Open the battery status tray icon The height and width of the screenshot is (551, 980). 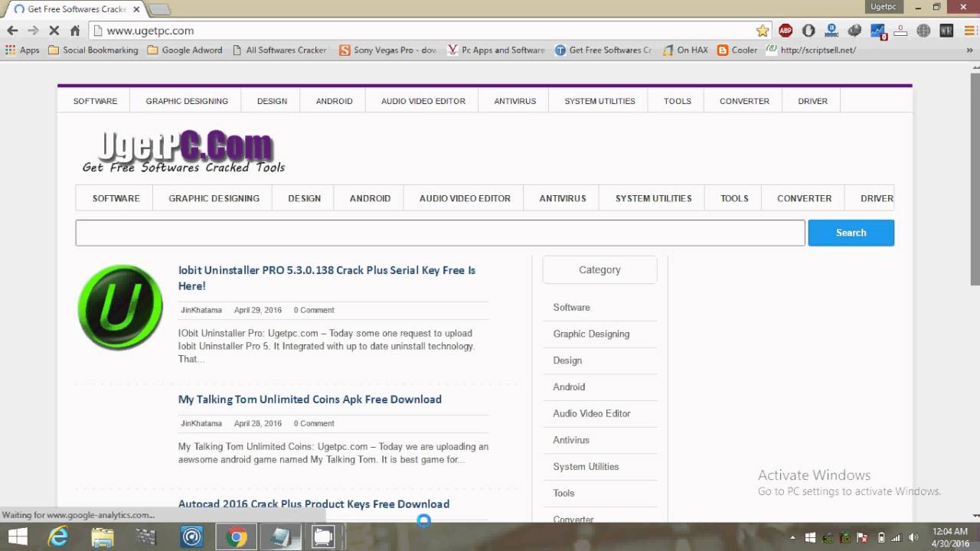click(x=881, y=537)
